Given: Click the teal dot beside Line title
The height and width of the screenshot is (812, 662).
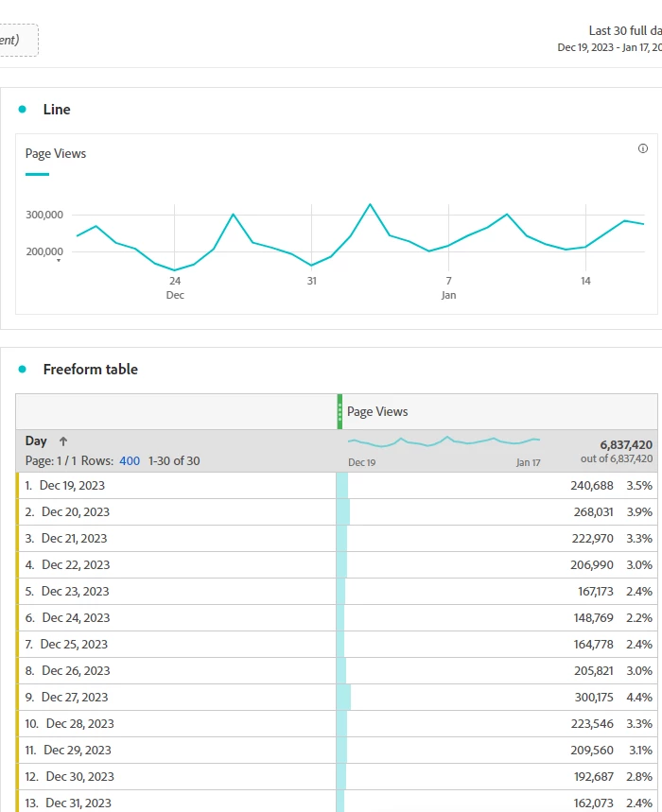Looking at the screenshot, I should pyautogui.click(x=23, y=110).
